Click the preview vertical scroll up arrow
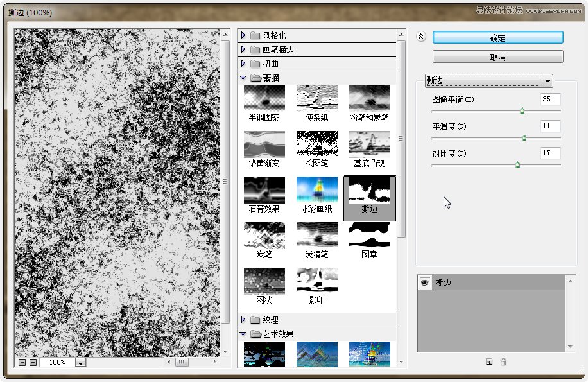 tap(225, 35)
